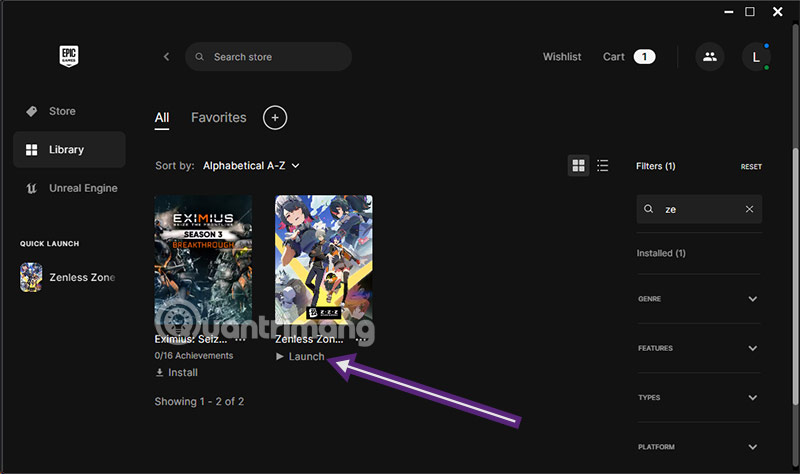Switch to list view

(603, 165)
